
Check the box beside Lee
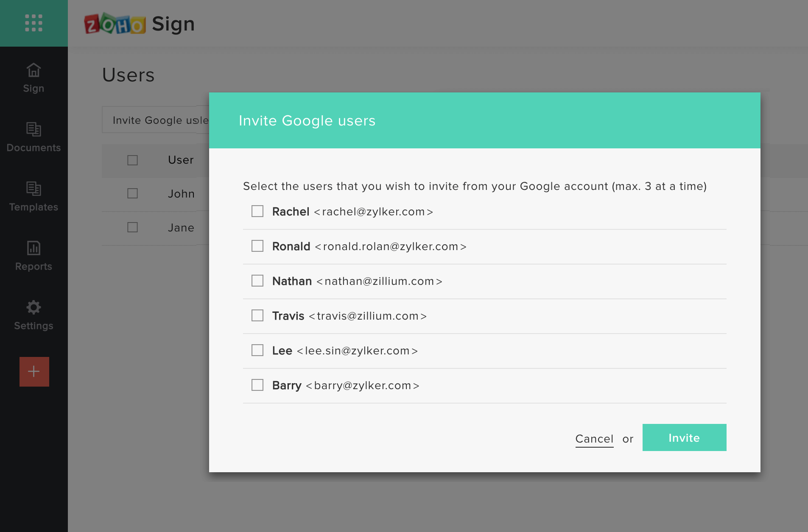(x=258, y=350)
